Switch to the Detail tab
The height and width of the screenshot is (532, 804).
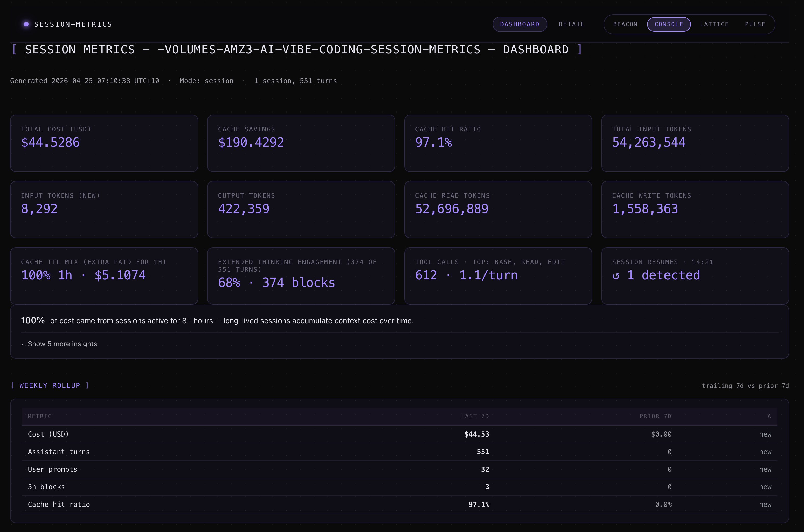pyautogui.click(x=572, y=24)
